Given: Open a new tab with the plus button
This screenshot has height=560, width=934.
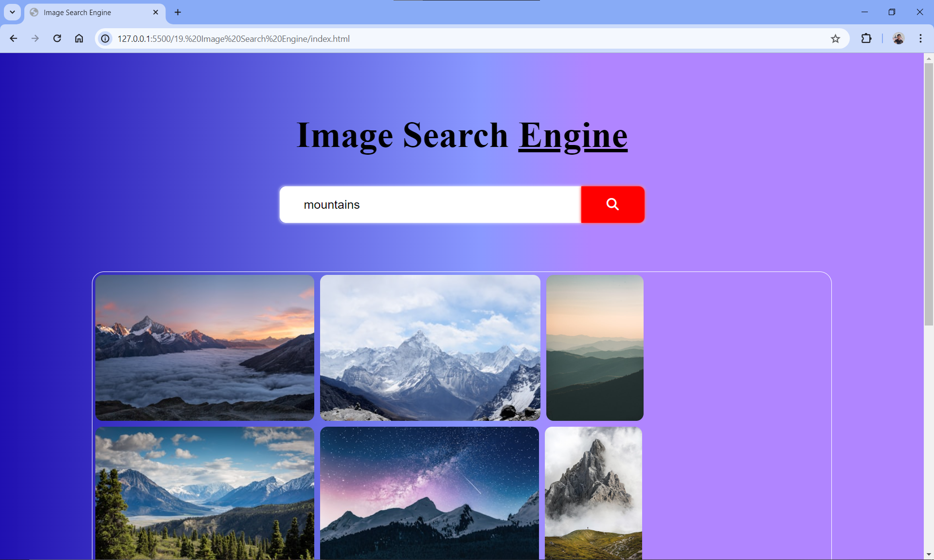Looking at the screenshot, I should pyautogui.click(x=178, y=12).
